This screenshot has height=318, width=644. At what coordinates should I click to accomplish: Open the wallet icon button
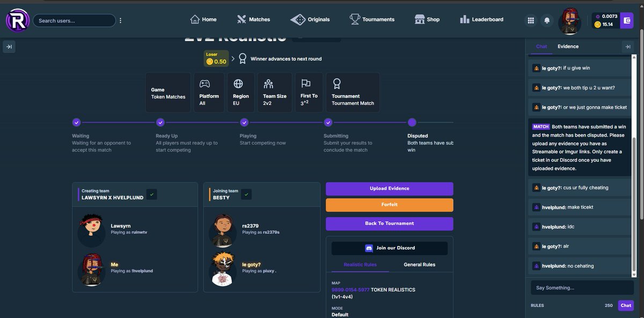626,20
